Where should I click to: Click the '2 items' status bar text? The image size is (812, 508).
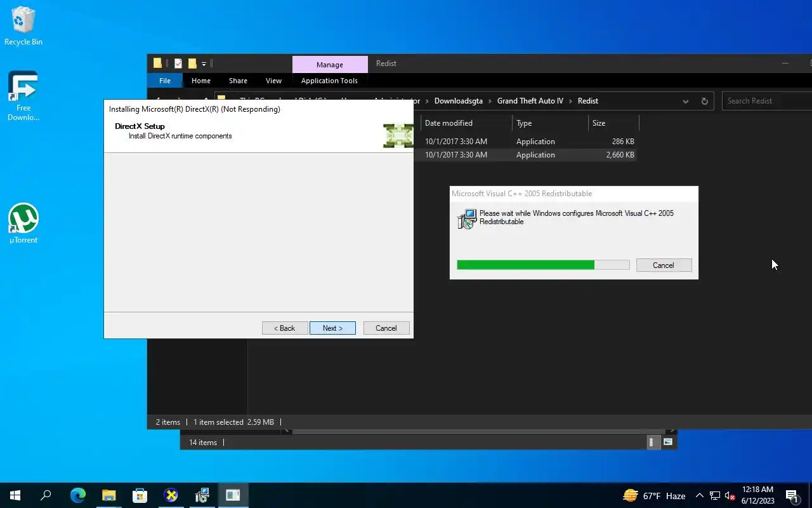168,422
